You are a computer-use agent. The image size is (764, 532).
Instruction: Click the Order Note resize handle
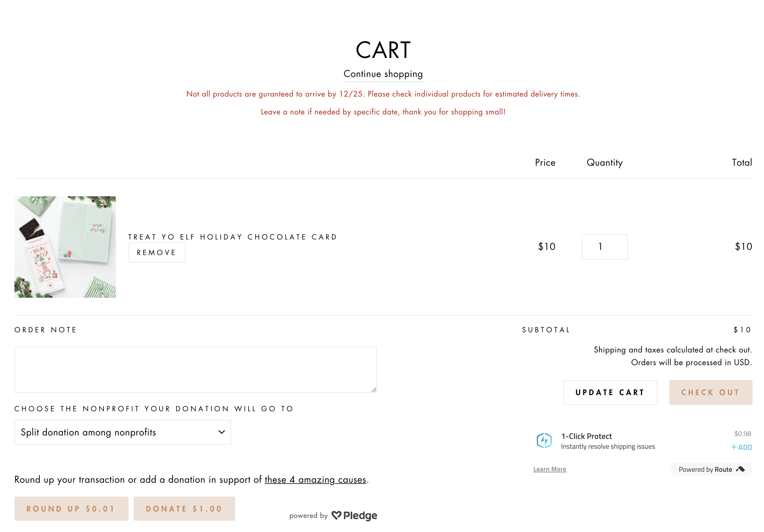pos(374,390)
